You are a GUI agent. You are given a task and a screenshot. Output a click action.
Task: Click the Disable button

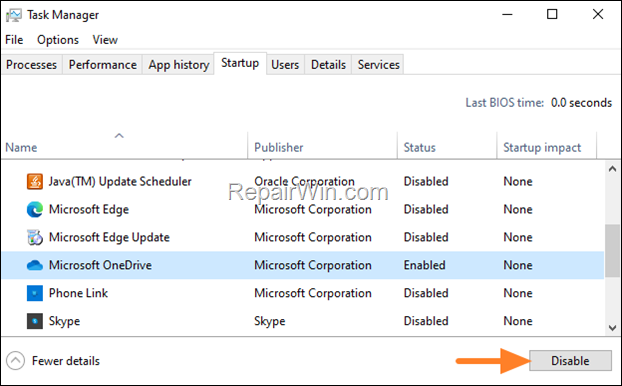[x=570, y=361]
